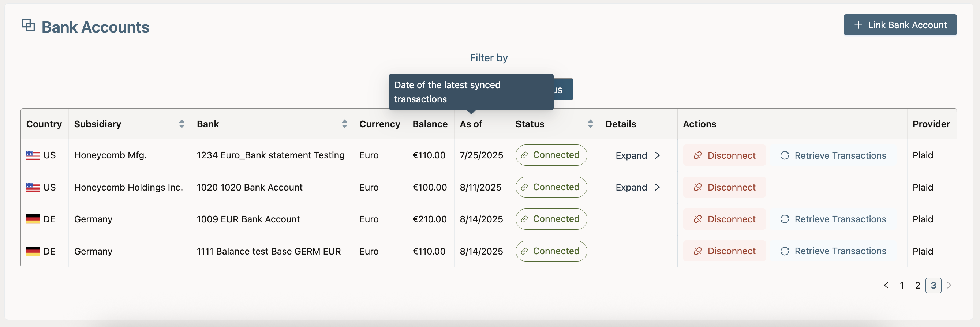Click Connected status for Honeycomb Holdings Inc.

[x=551, y=187]
